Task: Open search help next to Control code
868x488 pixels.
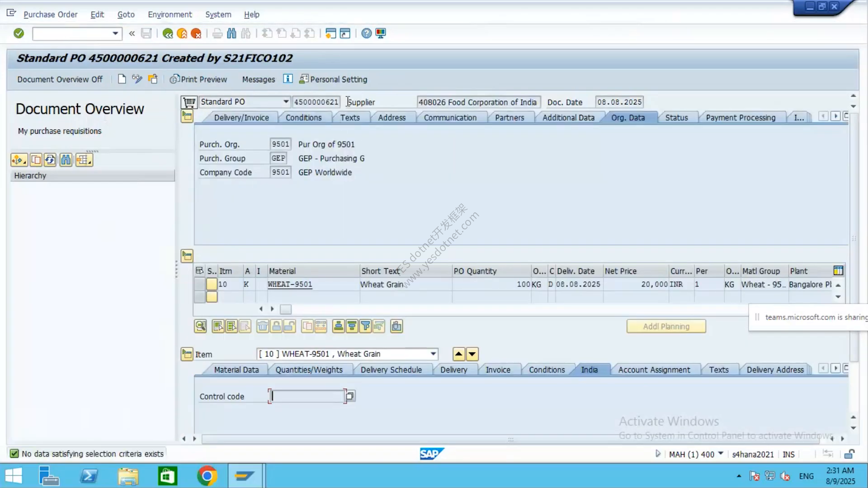Action: pos(350,396)
